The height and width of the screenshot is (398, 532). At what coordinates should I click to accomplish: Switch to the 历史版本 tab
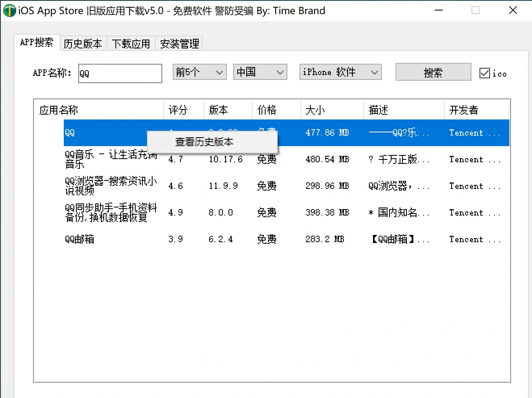click(x=83, y=44)
